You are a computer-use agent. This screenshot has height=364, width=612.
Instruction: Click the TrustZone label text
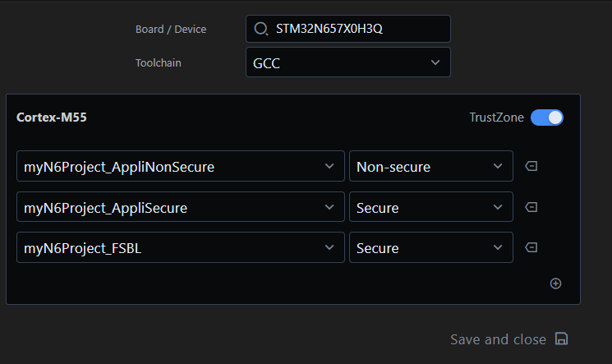(x=496, y=117)
